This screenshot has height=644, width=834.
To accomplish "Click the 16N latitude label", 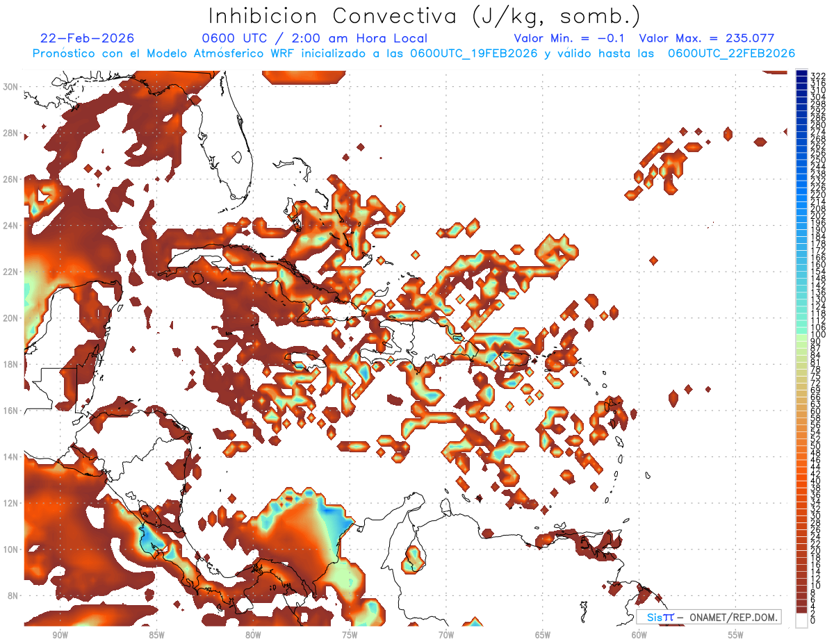I will 11,411.
